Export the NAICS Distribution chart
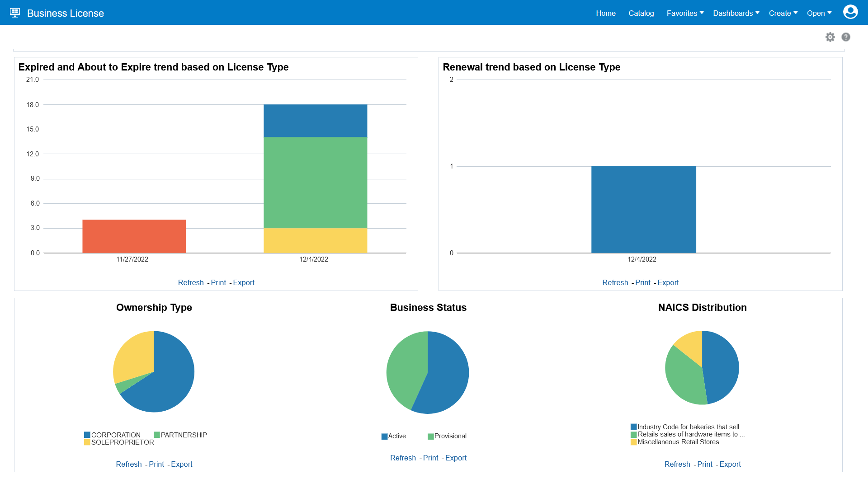Viewport: 868px width, 488px height. 731,464
